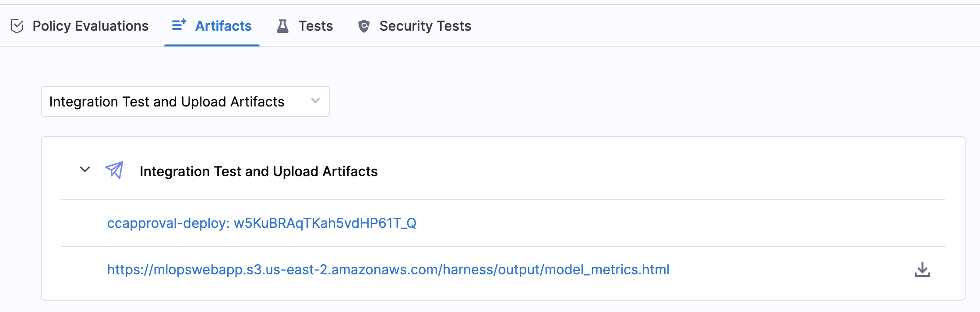Image resolution: width=980 pixels, height=312 pixels.
Task: Click the dropdown arrow in the stage selector
Action: [315, 101]
